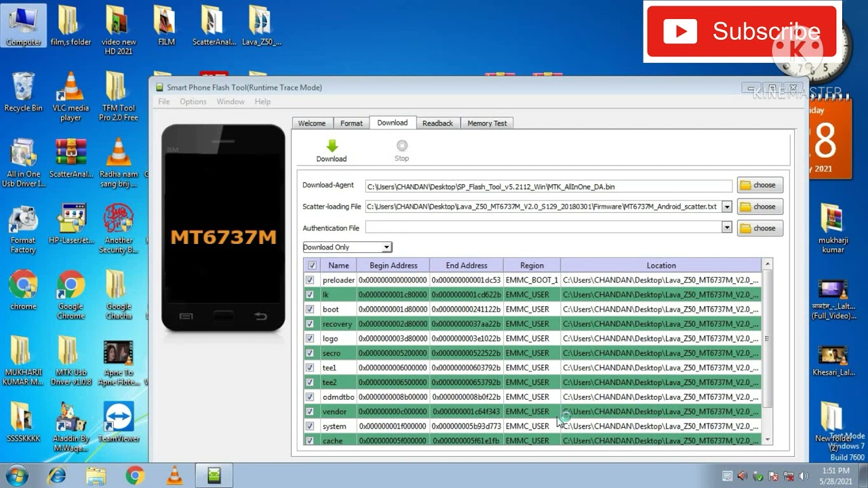
Task: Open the Options menu
Action: click(193, 102)
